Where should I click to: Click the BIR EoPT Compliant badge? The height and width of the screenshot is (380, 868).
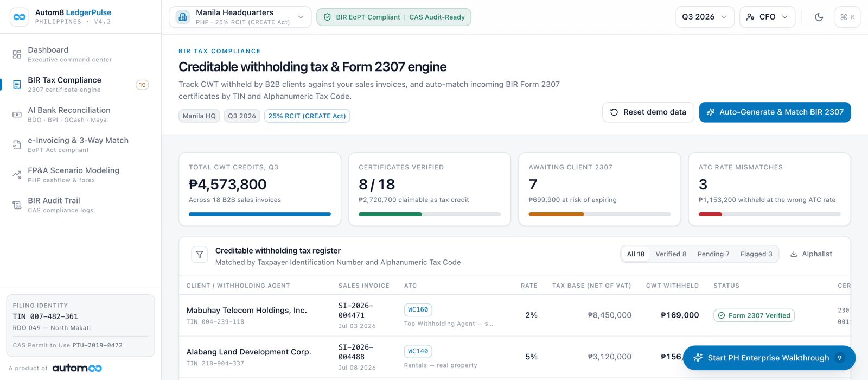[x=394, y=17]
